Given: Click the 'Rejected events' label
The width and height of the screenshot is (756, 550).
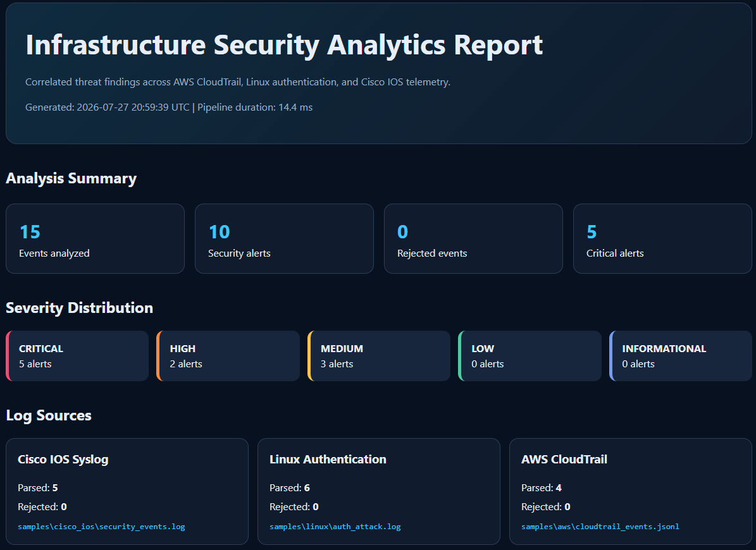Looking at the screenshot, I should tap(432, 254).
